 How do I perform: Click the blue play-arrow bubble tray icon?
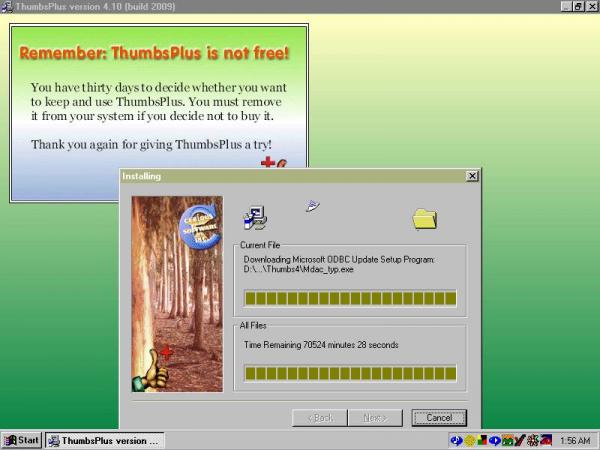tap(495, 441)
